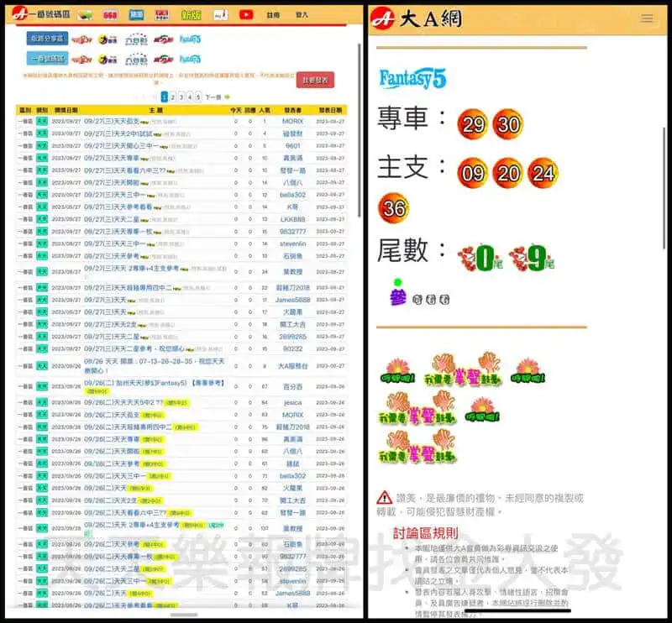
Task: Tap the green 新版 icon
Action: click(x=191, y=14)
